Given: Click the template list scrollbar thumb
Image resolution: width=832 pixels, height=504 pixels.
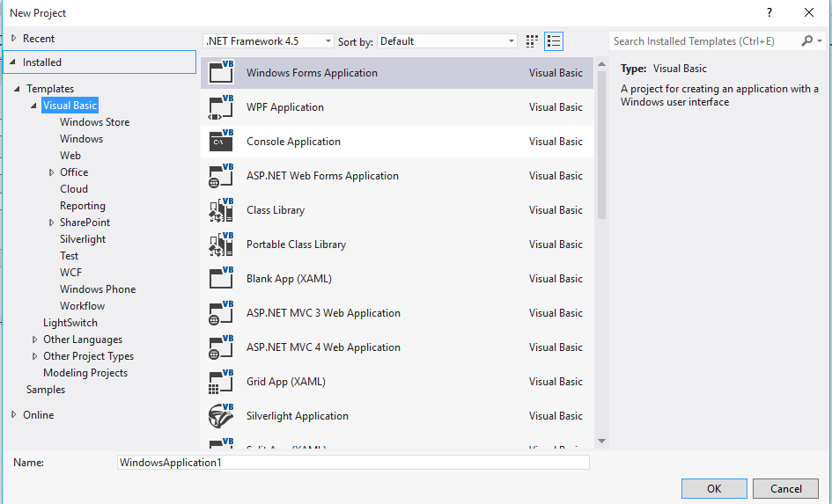Looking at the screenshot, I should [x=601, y=144].
